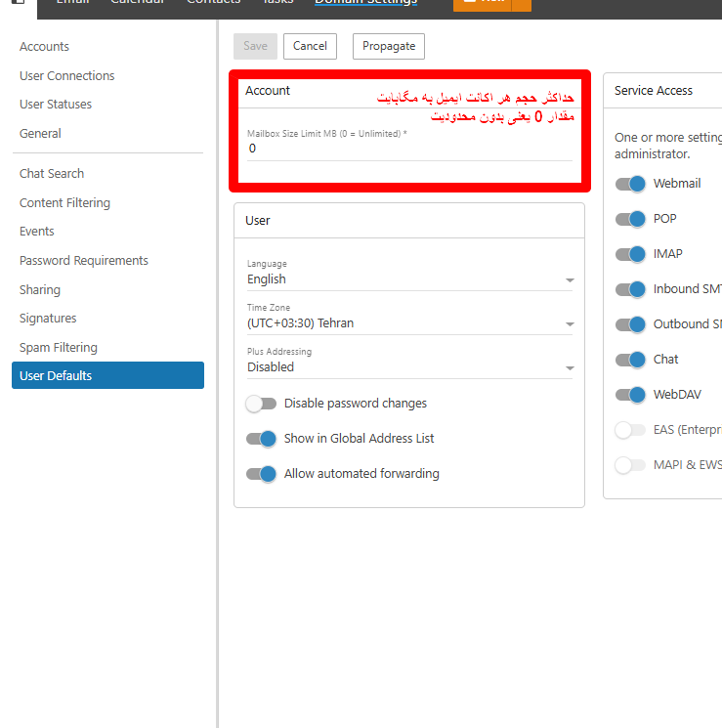722x728 pixels.
Task: Open the Language dropdown
Action: tap(409, 279)
